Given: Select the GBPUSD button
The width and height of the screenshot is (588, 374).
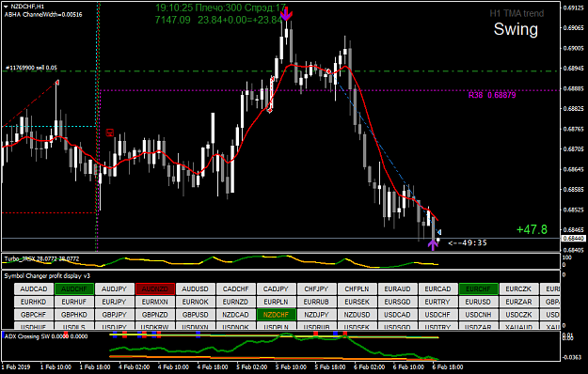Looking at the screenshot, I should pyautogui.click(x=195, y=315).
